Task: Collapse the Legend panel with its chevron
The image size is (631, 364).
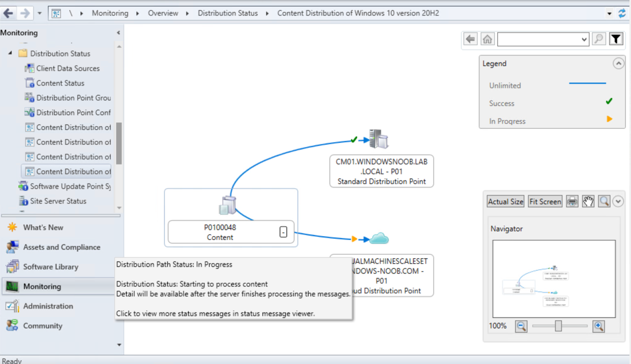Action: tap(618, 63)
